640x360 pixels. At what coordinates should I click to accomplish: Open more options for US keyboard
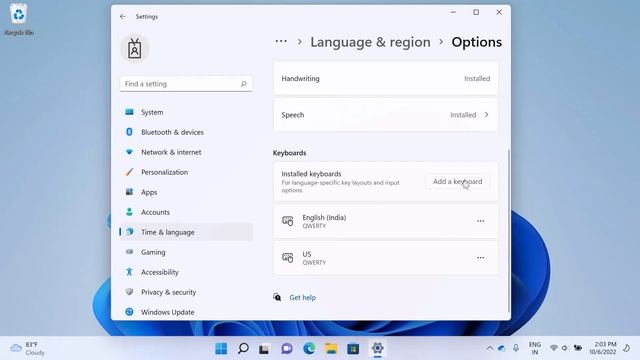(x=480, y=258)
